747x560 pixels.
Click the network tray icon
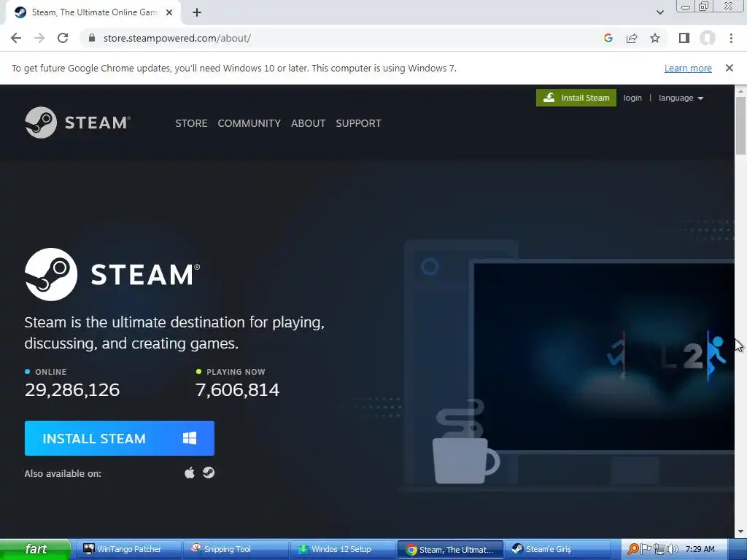(659, 549)
